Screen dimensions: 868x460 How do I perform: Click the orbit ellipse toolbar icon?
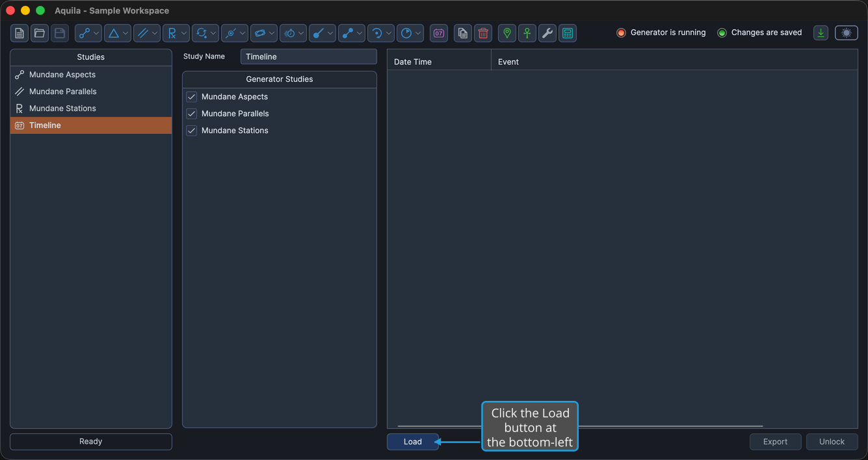pyautogui.click(x=259, y=33)
